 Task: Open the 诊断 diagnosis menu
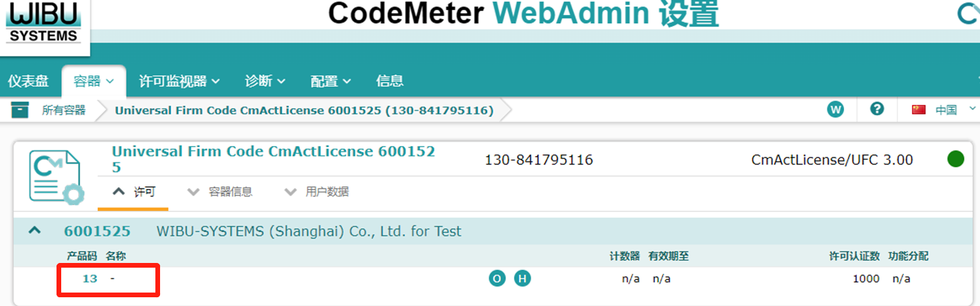click(265, 81)
